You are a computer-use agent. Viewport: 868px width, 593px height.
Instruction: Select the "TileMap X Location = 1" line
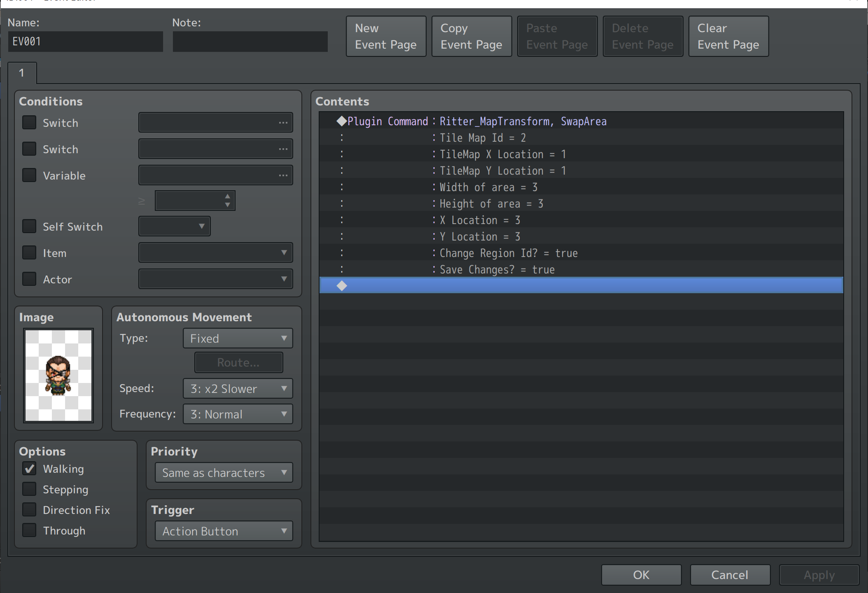(x=581, y=154)
